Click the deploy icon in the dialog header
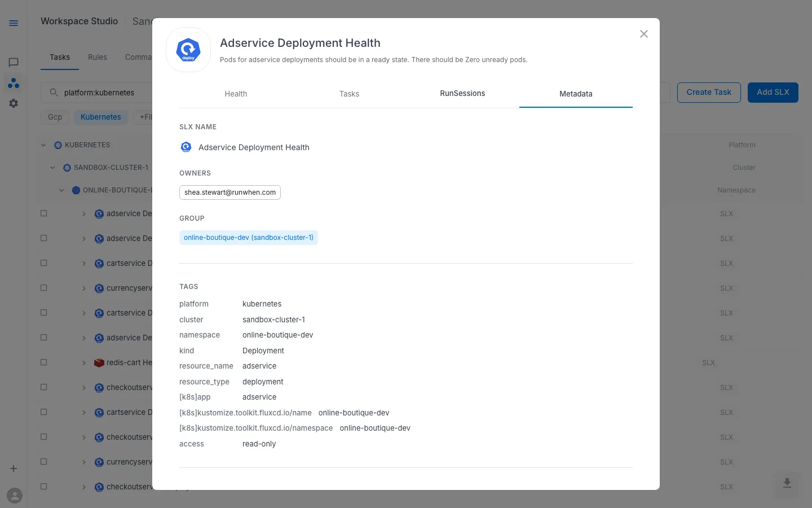Image resolution: width=812 pixels, height=508 pixels. point(188,50)
